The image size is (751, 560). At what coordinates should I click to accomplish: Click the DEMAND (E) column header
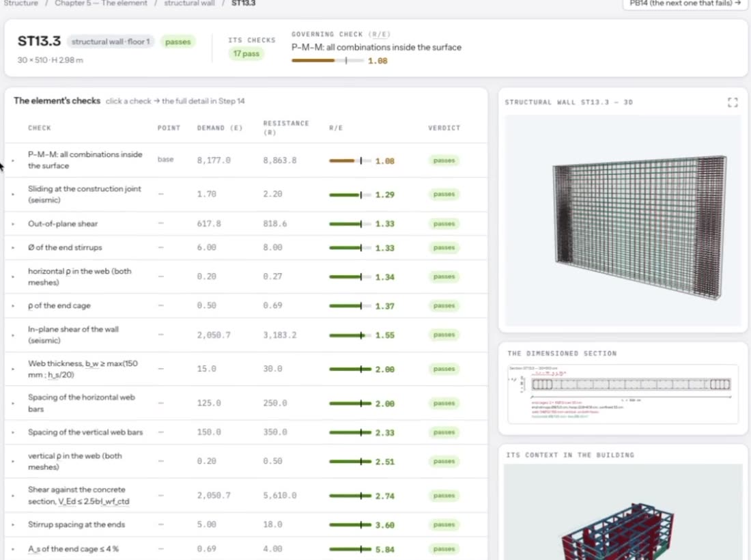click(x=220, y=128)
